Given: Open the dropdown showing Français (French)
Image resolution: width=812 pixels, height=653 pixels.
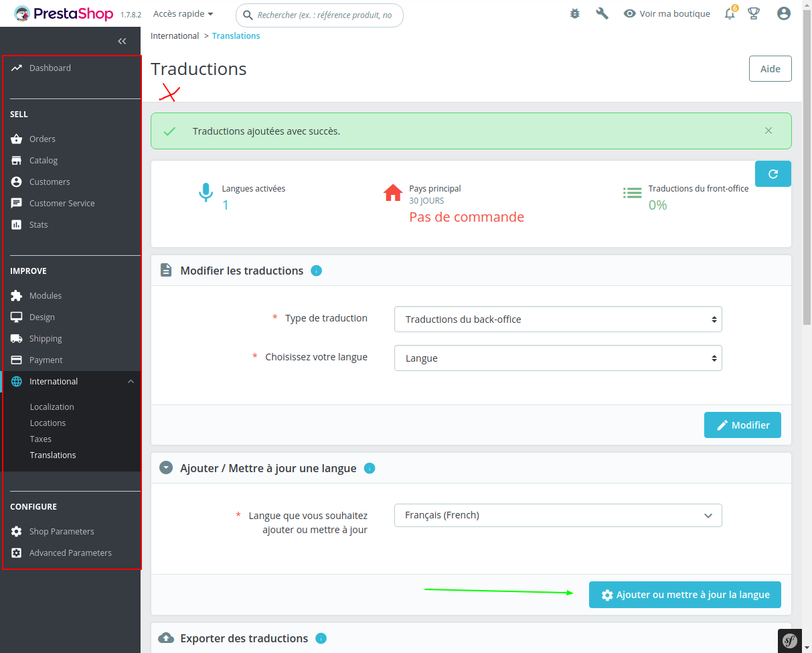Looking at the screenshot, I should tap(558, 515).
